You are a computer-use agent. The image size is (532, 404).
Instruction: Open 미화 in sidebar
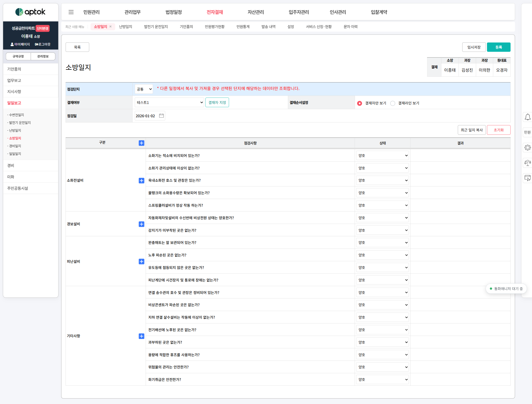tap(31, 177)
